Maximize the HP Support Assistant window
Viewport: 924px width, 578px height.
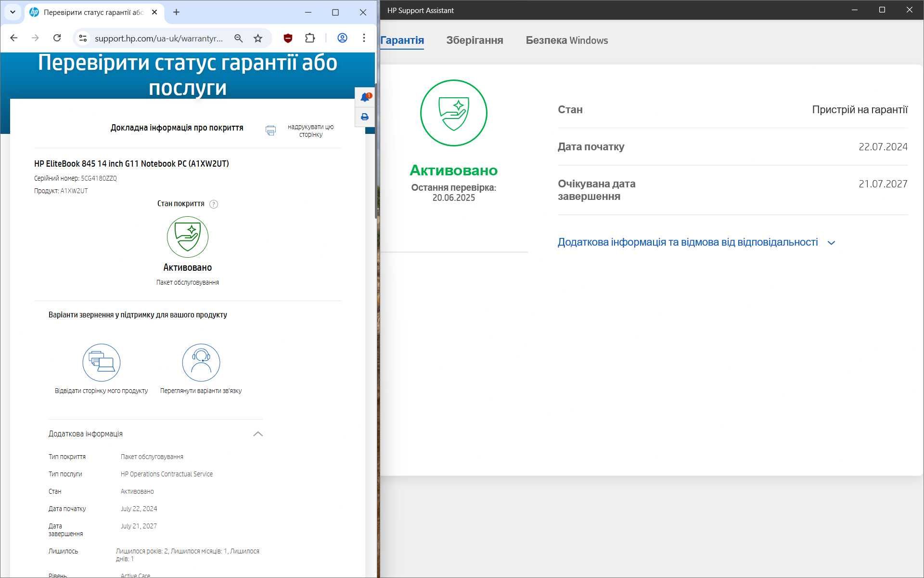pyautogui.click(x=882, y=10)
